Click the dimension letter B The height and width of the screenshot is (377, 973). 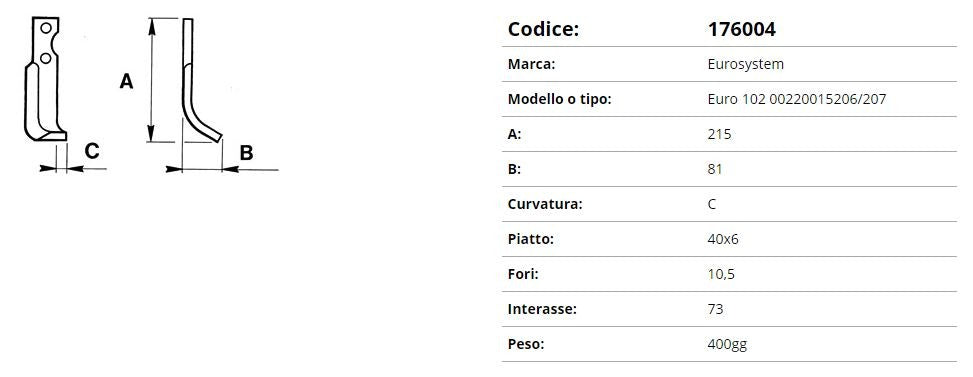[x=246, y=153]
